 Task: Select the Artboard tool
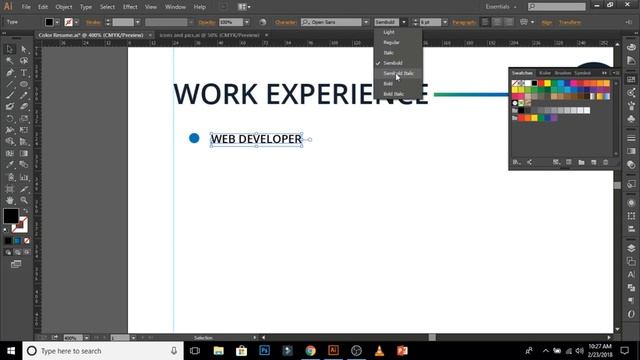pos(10,189)
